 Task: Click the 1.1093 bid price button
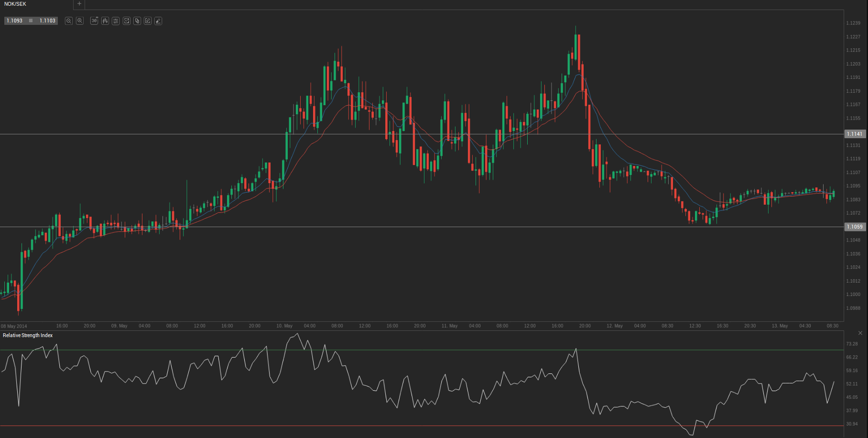click(15, 21)
